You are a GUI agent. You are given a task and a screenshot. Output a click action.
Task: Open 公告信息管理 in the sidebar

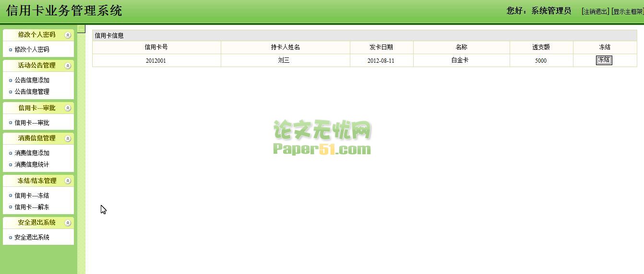(x=32, y=91)
